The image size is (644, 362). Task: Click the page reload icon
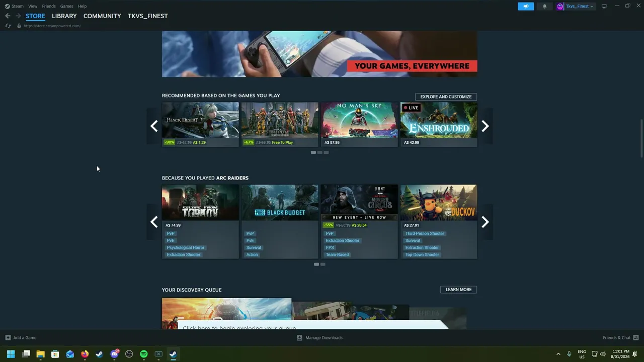point(8,26)
